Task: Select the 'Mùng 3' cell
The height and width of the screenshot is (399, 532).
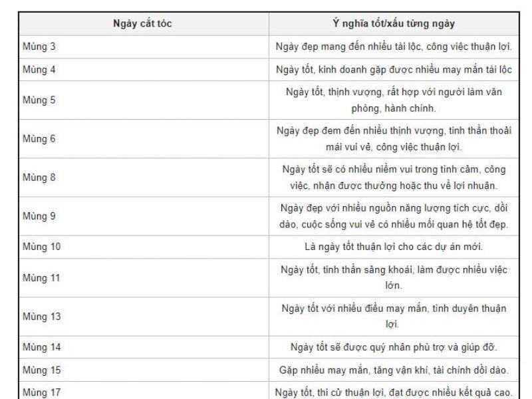Action: pyautogui.click(x=144, y=47)
